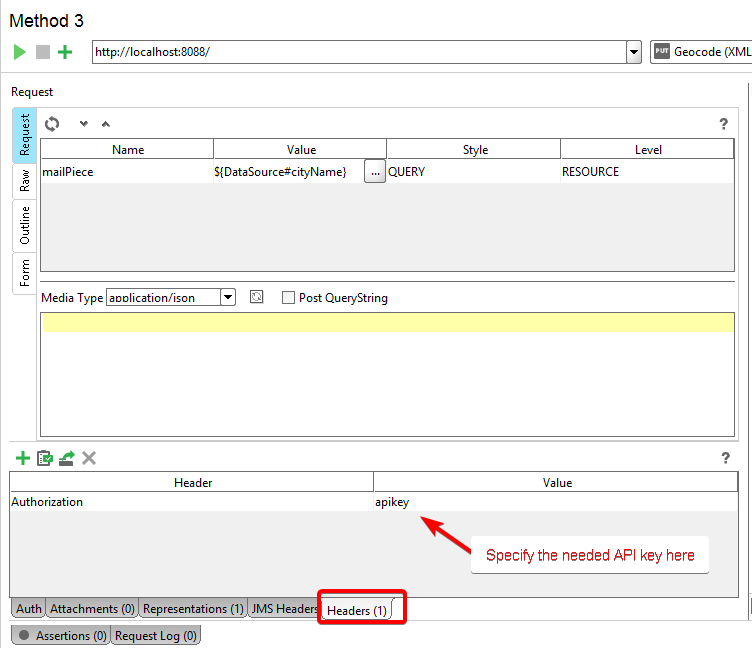
Task: Click the paste headers from clipboard icon
Action: pyautogui.click(x=44, y=458)
